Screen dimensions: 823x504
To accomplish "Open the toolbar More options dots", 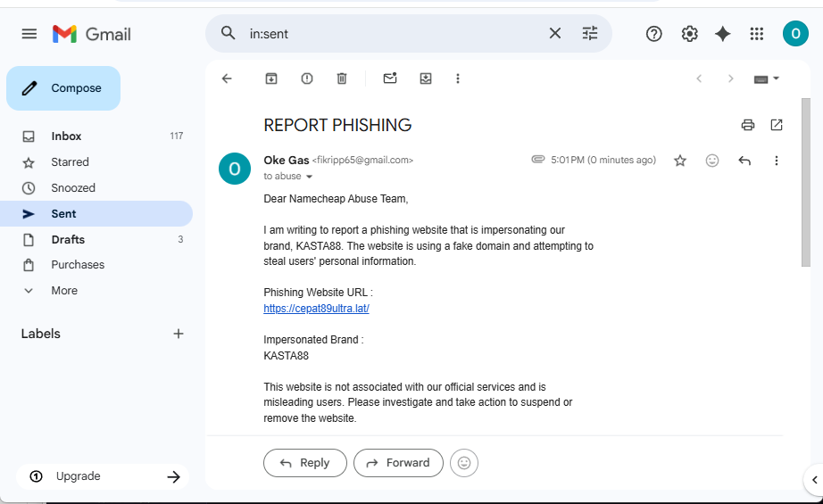I will (458, 78).
